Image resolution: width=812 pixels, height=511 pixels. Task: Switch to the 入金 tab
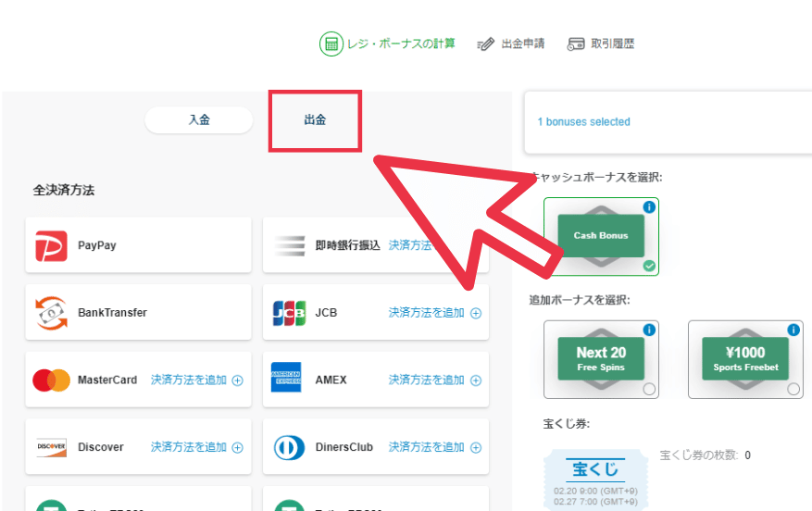pyautogui.click(x=199, y=120)
